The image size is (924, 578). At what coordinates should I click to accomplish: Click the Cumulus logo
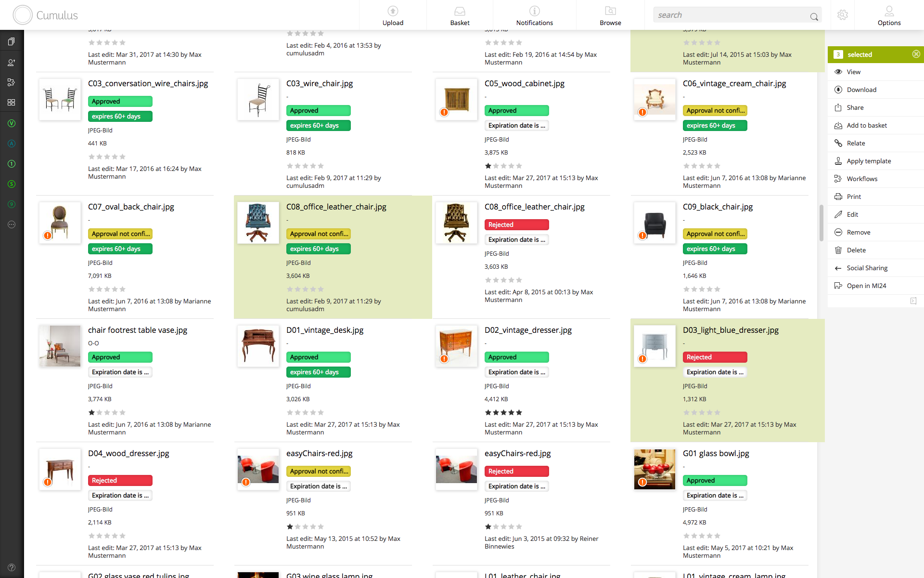45,15
